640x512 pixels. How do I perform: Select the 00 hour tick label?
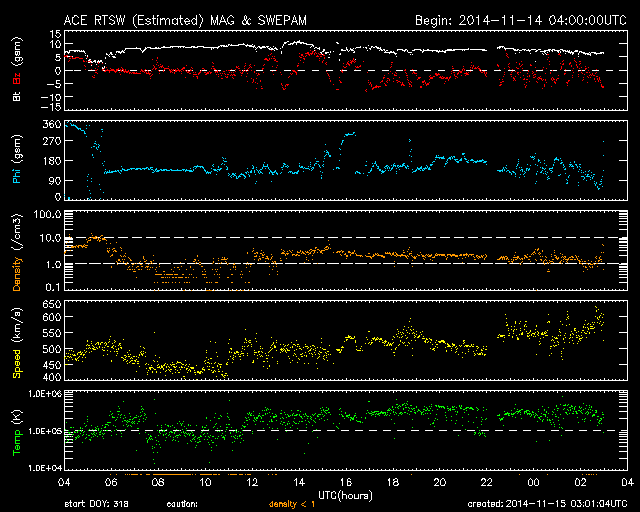[533, 482]
